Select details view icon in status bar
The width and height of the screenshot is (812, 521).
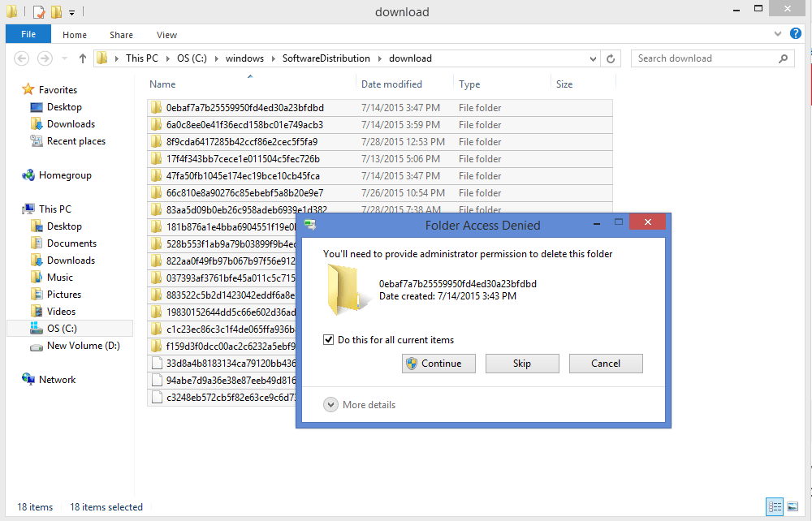point(775,506)
